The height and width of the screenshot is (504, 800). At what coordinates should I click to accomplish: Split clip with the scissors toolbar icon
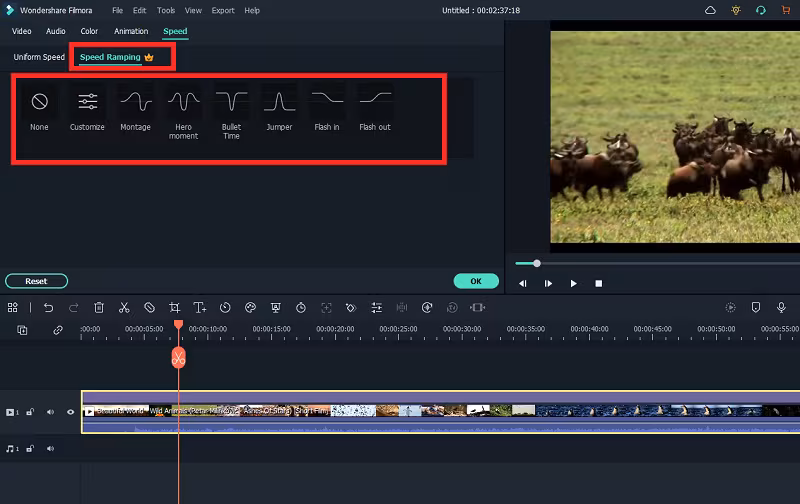[x=124, y=308]
